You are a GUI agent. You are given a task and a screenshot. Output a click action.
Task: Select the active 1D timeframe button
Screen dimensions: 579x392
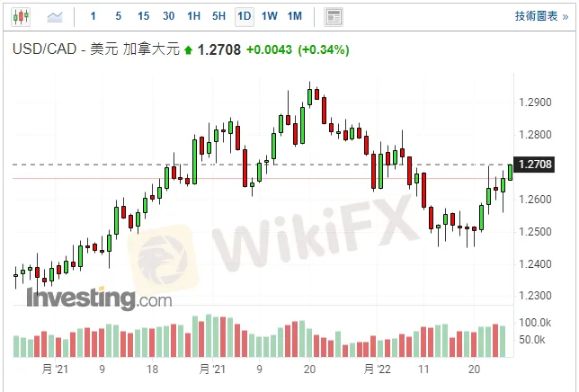pos(244,16)
